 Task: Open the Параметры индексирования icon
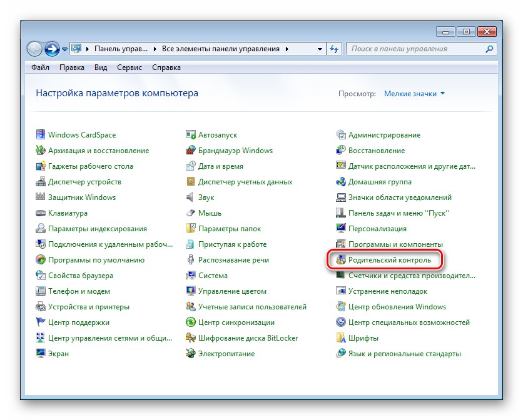click(x=41, y=228)
